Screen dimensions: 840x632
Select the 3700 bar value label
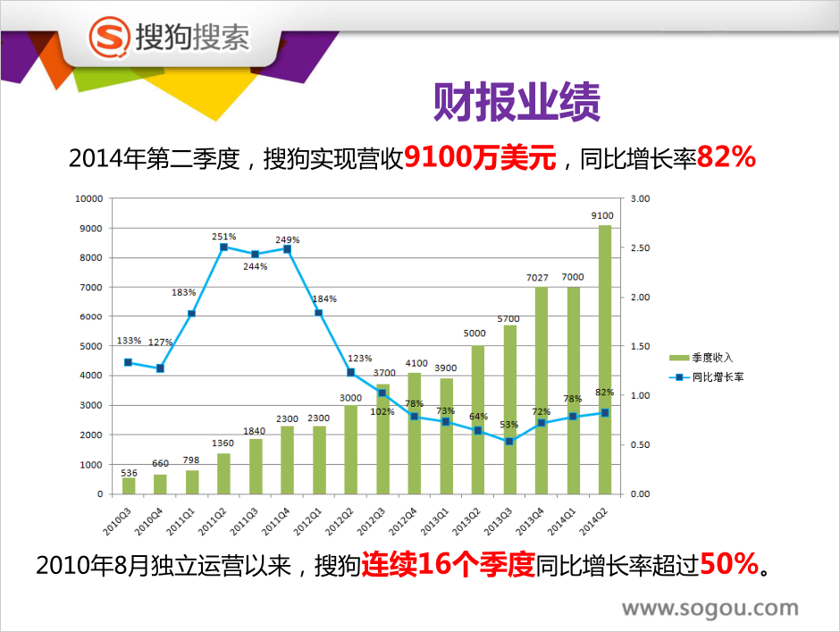point(384,373)
